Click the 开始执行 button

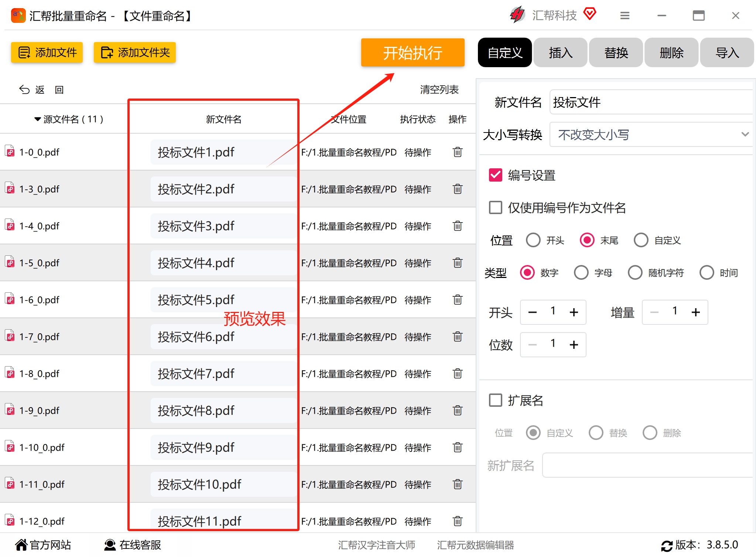click(x=413, y=52)
